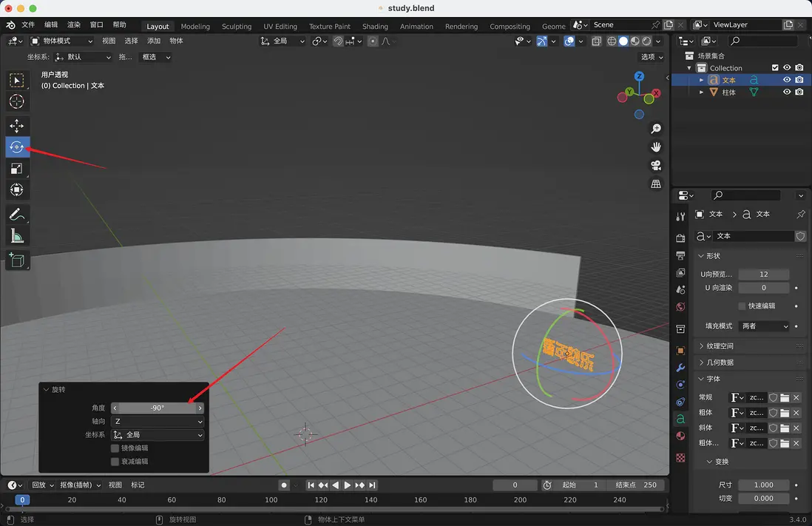Image resolution: width=812 pixels, height=526 pixels.
Task: Open the 轴向 axis dropdown set to Z
Action: (158, 421)
